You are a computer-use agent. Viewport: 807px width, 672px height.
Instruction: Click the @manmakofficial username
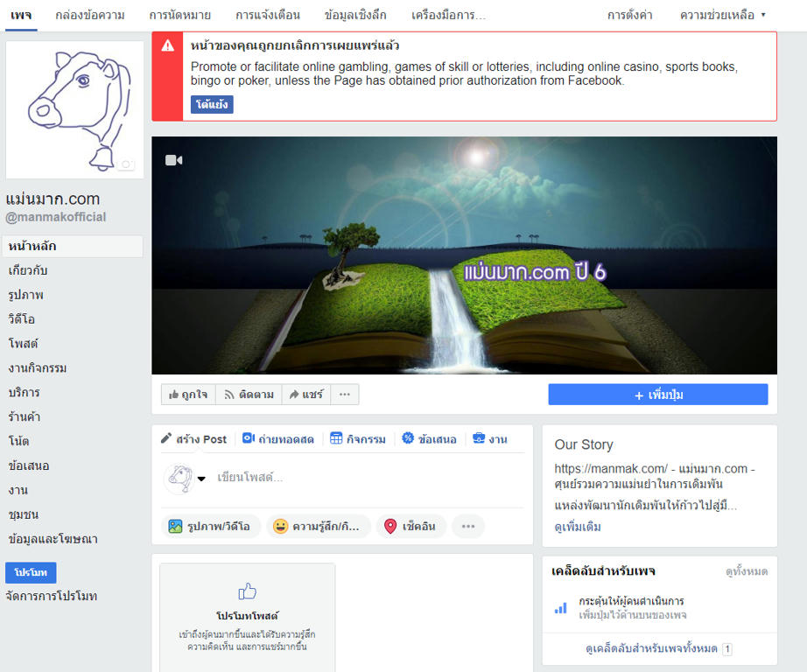click(x=56, y=217)
